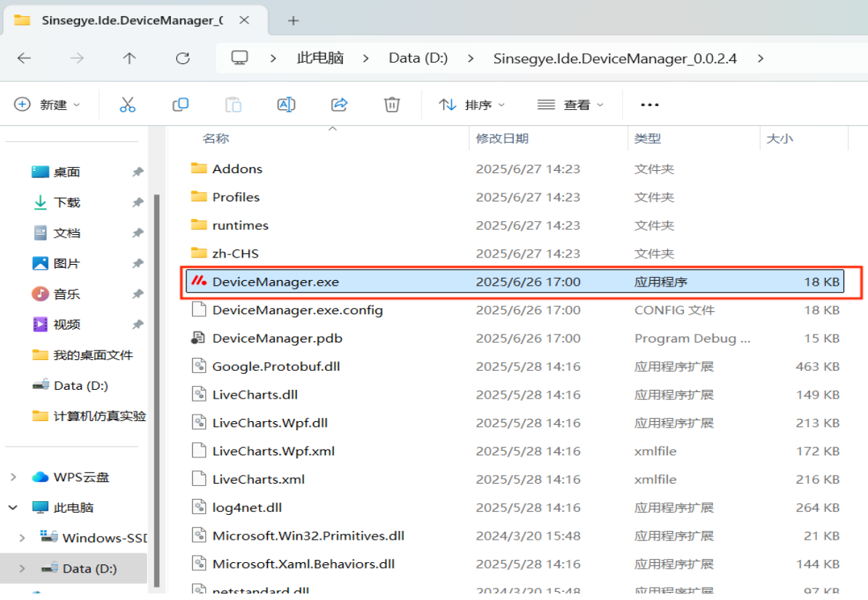Navigate up one folder level

130,58
